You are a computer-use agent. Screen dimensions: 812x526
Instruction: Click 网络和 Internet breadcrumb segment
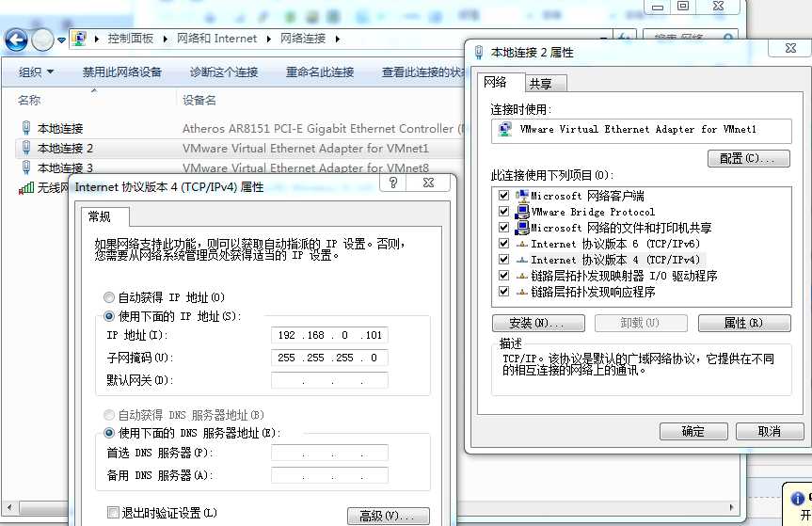pyautogui.click(x=217, y=39)
